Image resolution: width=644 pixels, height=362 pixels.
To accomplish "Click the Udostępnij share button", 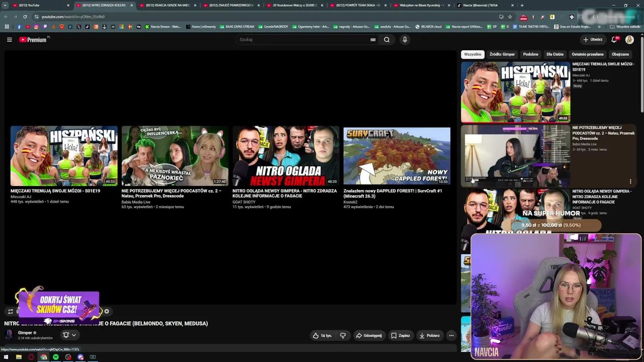I will click(x=369, y=335).
